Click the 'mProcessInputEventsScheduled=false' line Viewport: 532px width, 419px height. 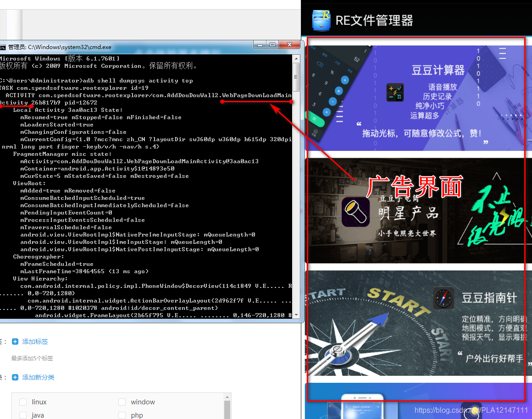[83, 220]
